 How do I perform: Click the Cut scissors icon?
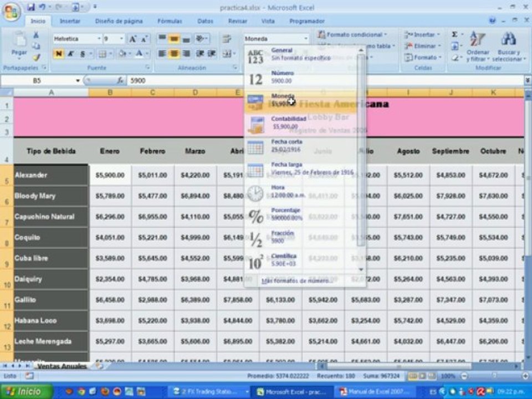(x=36, y=34)
